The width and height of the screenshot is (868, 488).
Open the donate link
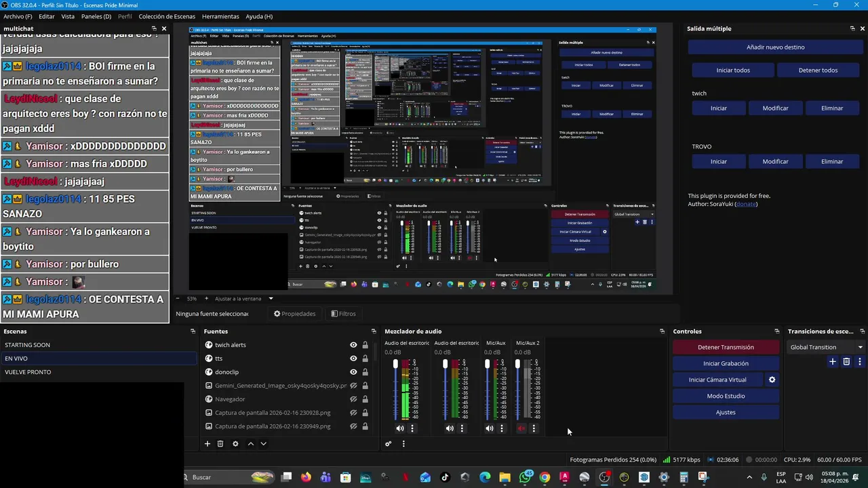(746, 204)
